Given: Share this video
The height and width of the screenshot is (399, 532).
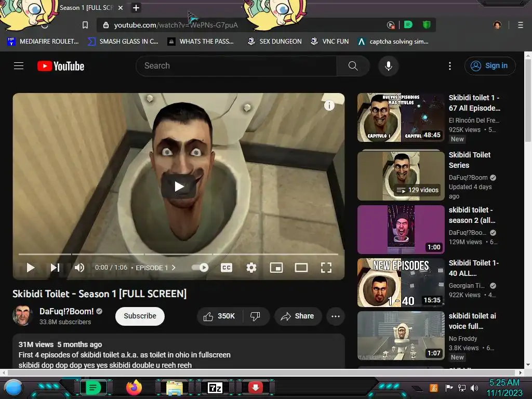Looking at the screenshot, I should [x=298, y=316].
